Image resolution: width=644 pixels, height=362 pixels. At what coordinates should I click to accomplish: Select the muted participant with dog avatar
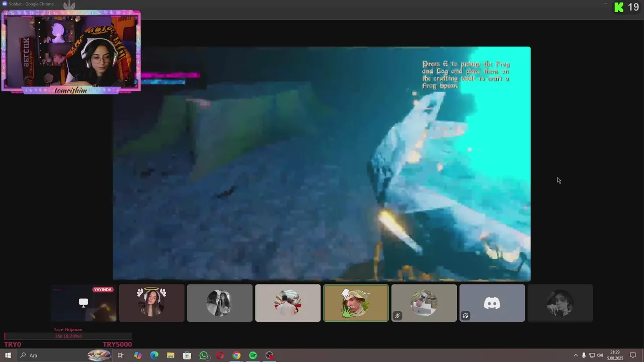[x=424, y=303]
